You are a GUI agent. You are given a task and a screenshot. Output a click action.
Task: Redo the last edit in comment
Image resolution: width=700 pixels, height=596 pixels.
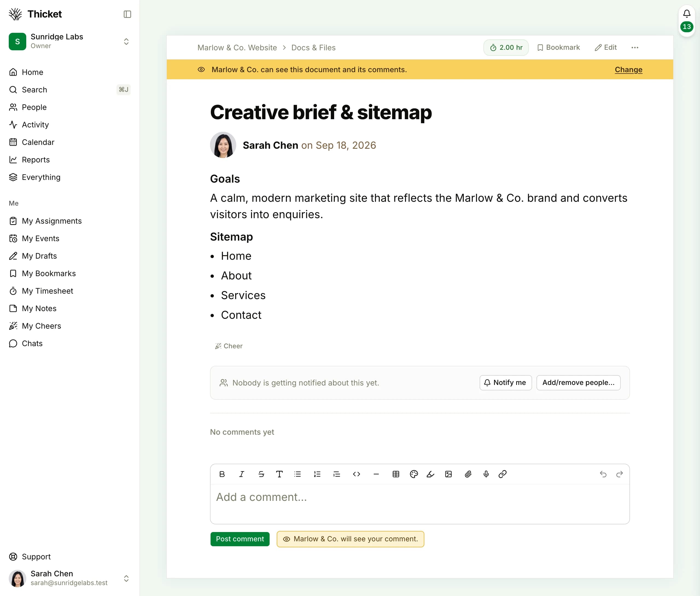point(620,474)
